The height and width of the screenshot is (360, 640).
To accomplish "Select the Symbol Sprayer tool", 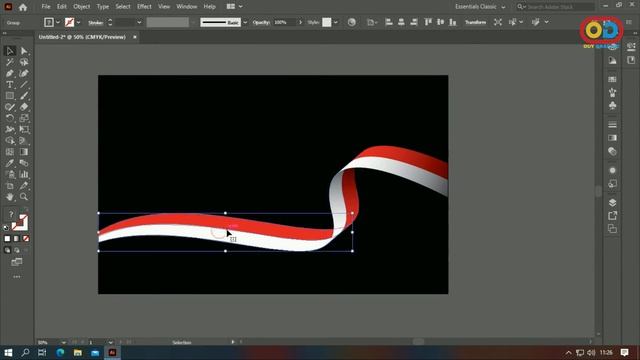I will 10,175.
